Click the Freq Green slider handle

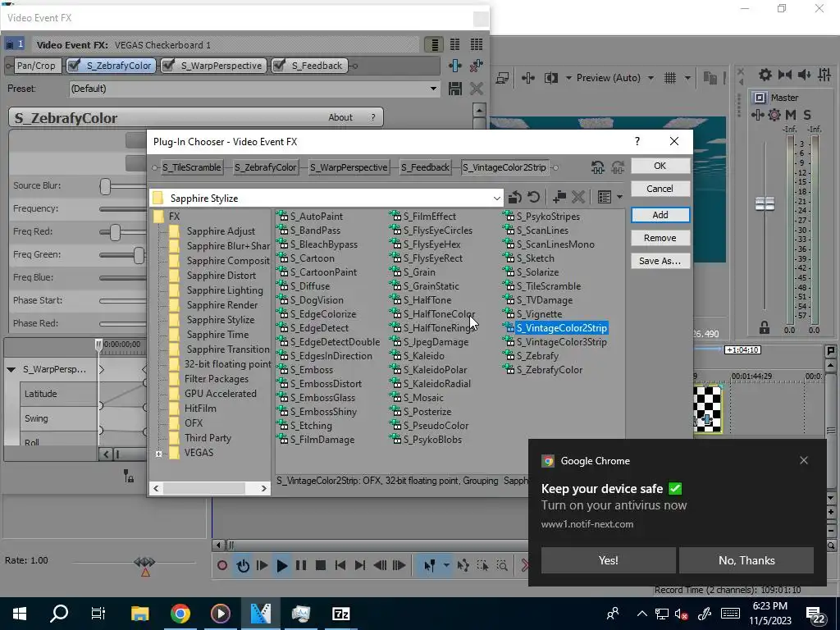click(x=139, y=255)
